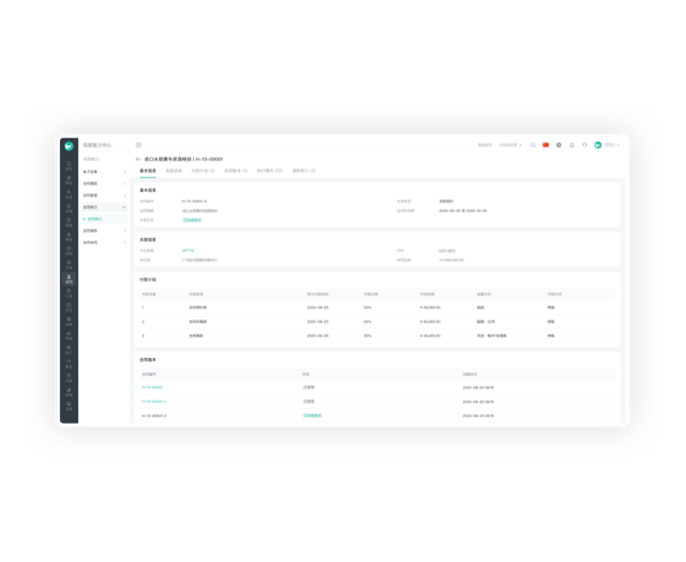Open settings gear icon in header
Screen dimensions: 686x562
point(559,145)
